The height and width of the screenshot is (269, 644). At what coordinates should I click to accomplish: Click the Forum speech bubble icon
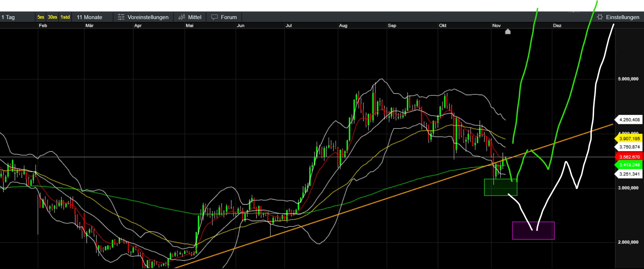(215, 17)
